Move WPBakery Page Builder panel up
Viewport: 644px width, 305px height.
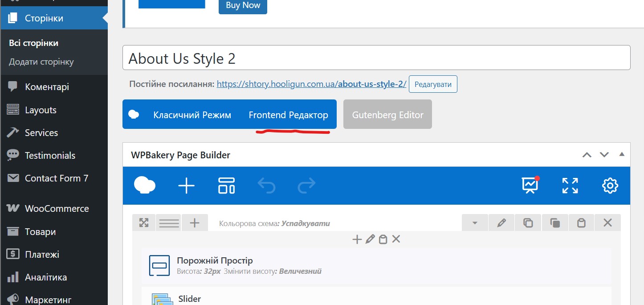(x=587, y=155)
